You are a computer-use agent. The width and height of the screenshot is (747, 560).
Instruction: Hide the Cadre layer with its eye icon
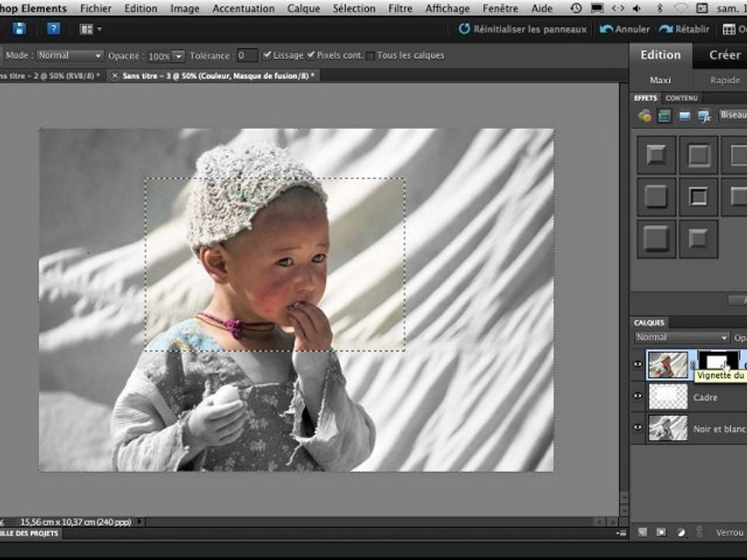point(637,396)
